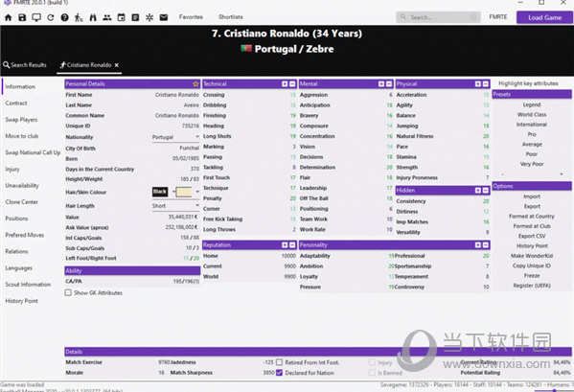Click Make WonderKid option
This screenshot has height=392, width=574.
tap(532, 256)
